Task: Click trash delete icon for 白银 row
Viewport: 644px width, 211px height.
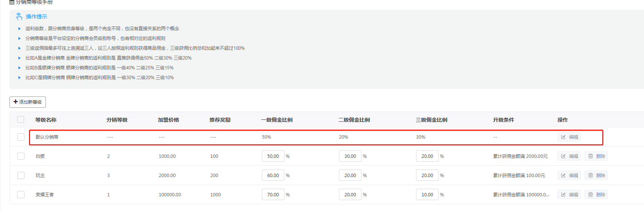Action: pyautogui.click(x=591, y=156)
